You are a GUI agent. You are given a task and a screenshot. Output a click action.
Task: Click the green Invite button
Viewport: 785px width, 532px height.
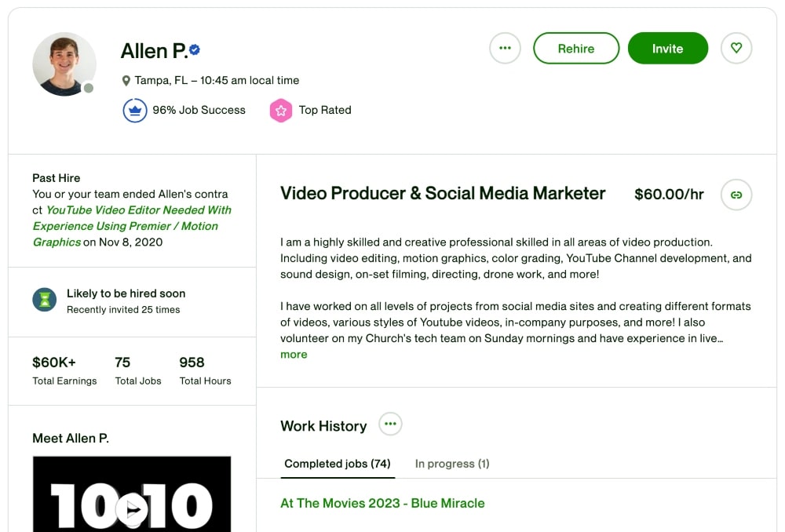click(x=667, y=48)
